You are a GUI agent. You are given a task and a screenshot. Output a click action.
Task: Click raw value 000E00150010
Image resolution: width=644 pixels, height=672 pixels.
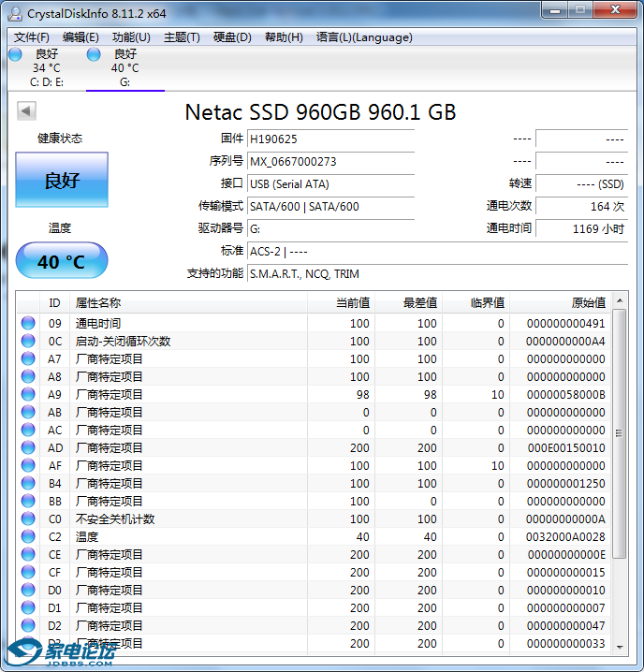566,448
